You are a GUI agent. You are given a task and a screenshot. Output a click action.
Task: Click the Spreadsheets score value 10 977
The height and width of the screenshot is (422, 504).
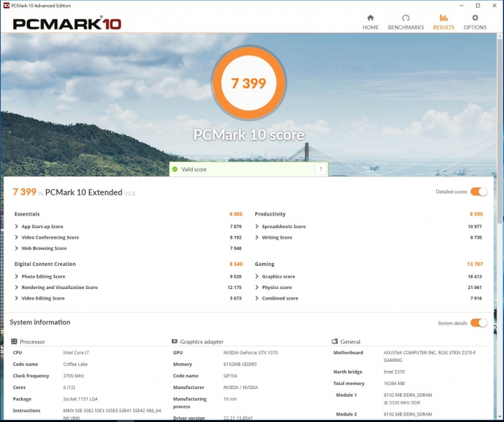coord(475,227)
